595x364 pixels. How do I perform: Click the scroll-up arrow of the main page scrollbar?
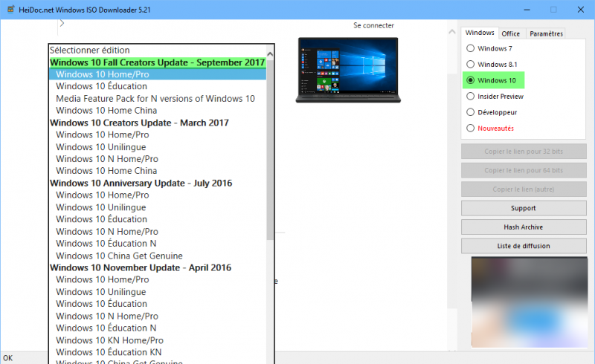[451, 32]
